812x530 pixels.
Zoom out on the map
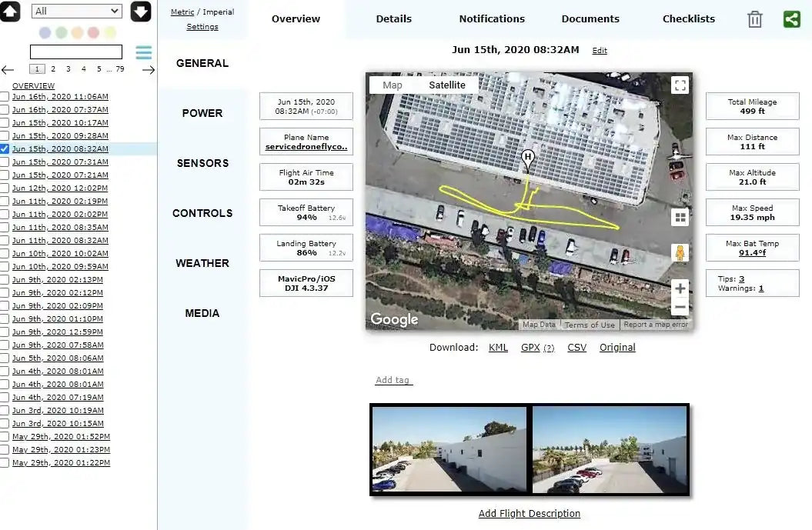click(x=680, y=307)
